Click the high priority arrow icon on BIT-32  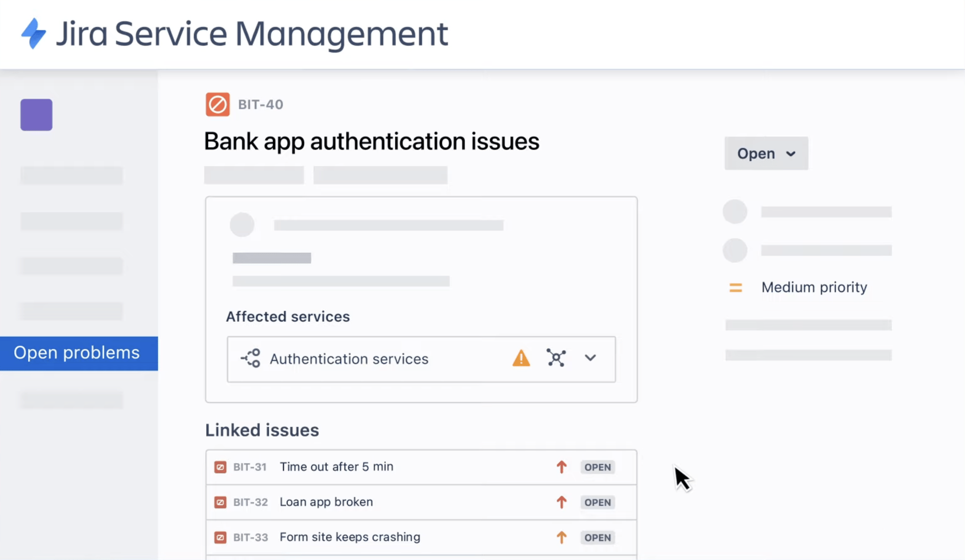[561, 501]
